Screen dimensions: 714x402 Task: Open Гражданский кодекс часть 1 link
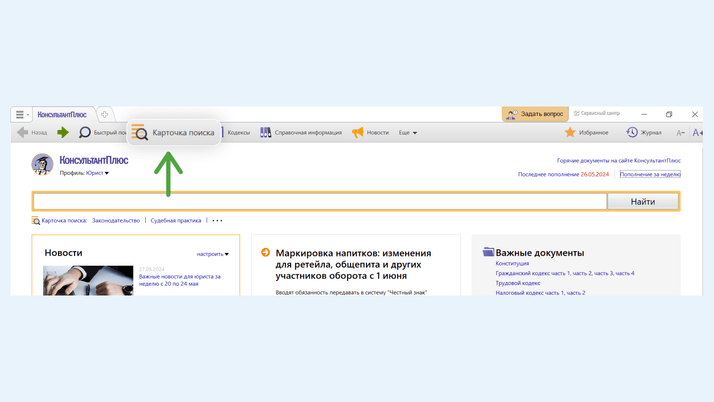tap(532, 273)
